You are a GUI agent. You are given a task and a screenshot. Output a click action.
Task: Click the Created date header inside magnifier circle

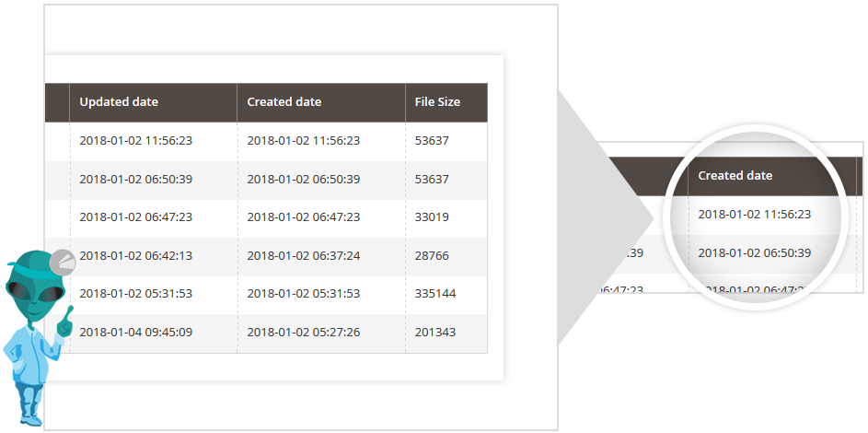[x=735, y=176]
